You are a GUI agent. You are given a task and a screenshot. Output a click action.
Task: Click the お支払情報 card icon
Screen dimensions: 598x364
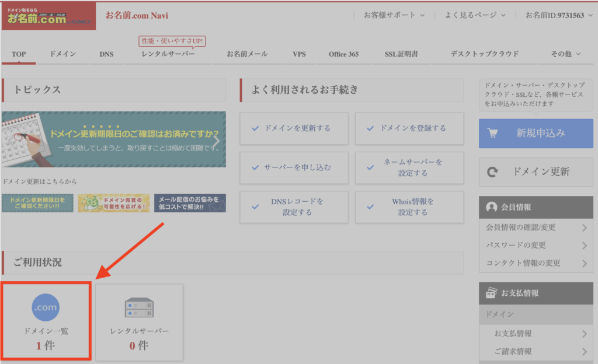(491, 293)
